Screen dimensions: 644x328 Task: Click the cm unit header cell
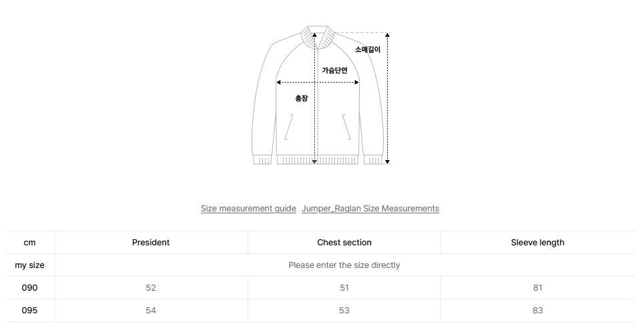pyautogui.click(x=29, y=243)
